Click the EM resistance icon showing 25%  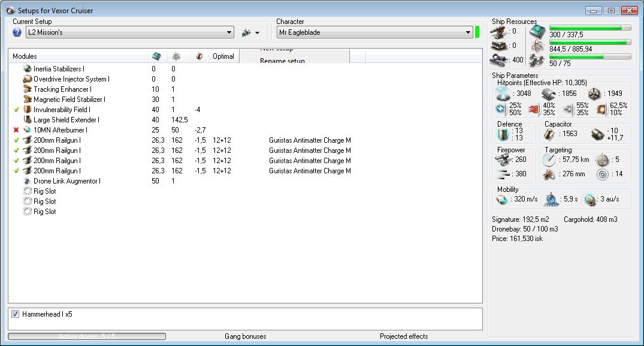(x=501, y=109)
